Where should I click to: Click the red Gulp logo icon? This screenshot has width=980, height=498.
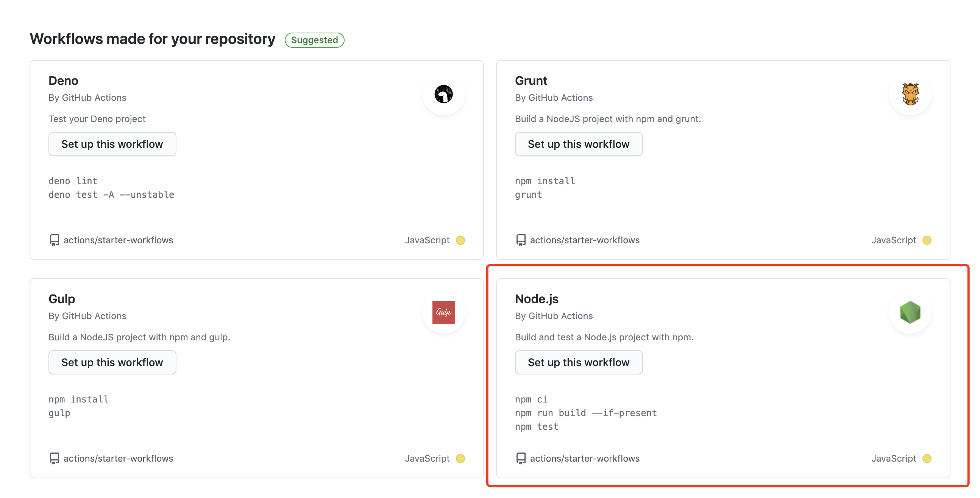[x=443, y=312]
